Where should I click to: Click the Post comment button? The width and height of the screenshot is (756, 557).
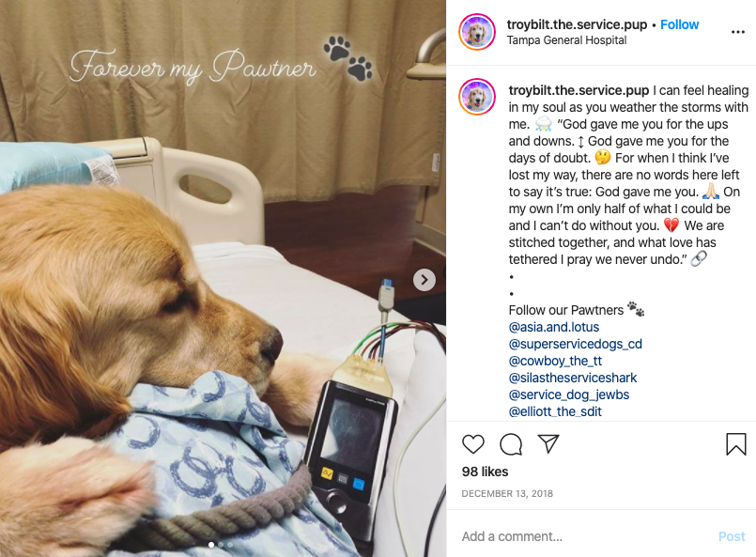point(731,536)
